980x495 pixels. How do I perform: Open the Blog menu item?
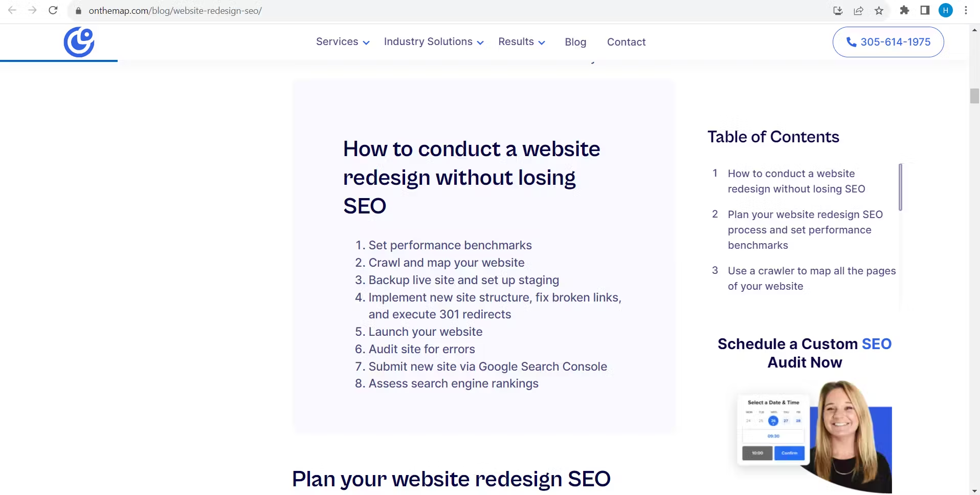click(x=575, y=42)
